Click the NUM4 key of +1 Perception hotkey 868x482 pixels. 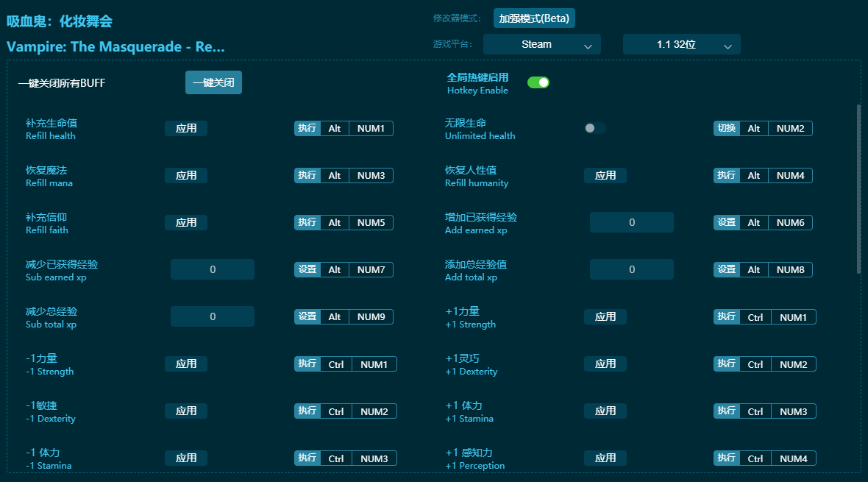point(793,458)
